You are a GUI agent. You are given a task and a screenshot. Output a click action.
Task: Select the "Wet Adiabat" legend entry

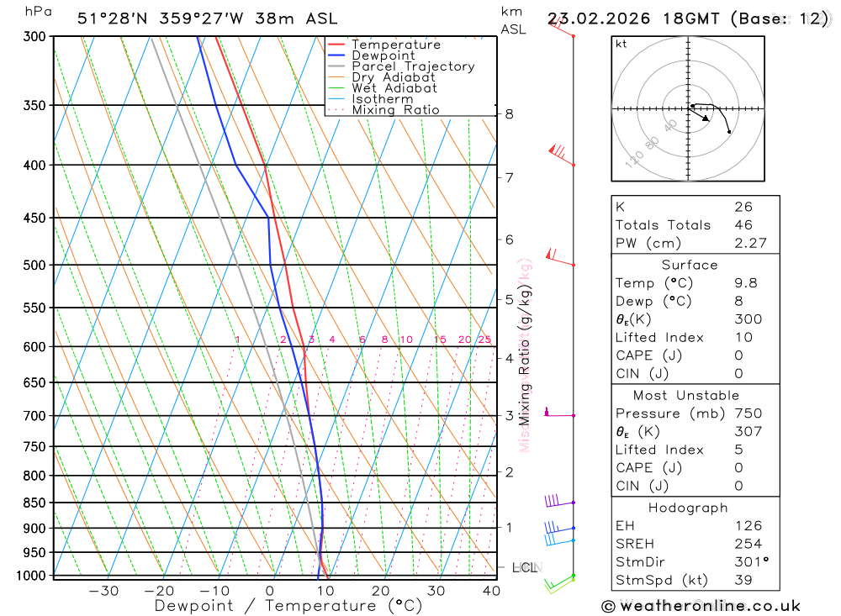(394, 88)
